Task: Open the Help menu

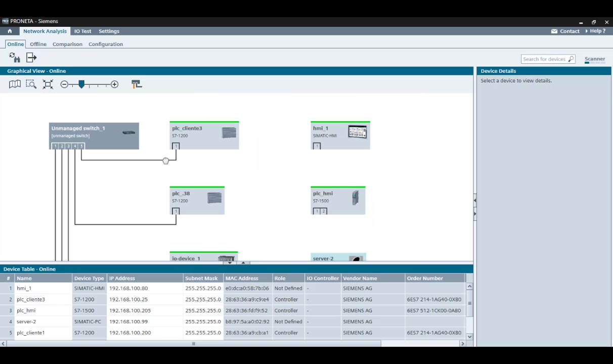Action: click(595, 31)
